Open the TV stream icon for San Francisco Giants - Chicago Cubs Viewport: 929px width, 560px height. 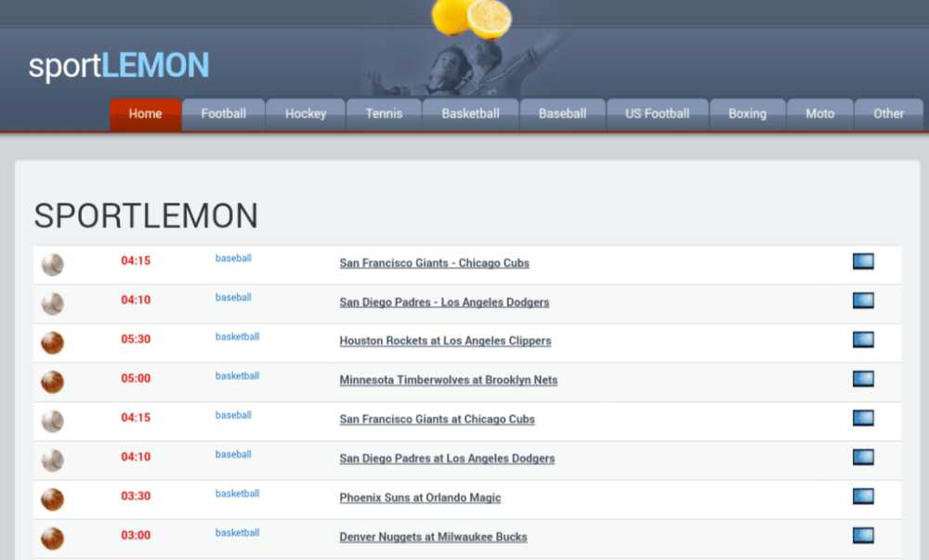coord(863,261)
